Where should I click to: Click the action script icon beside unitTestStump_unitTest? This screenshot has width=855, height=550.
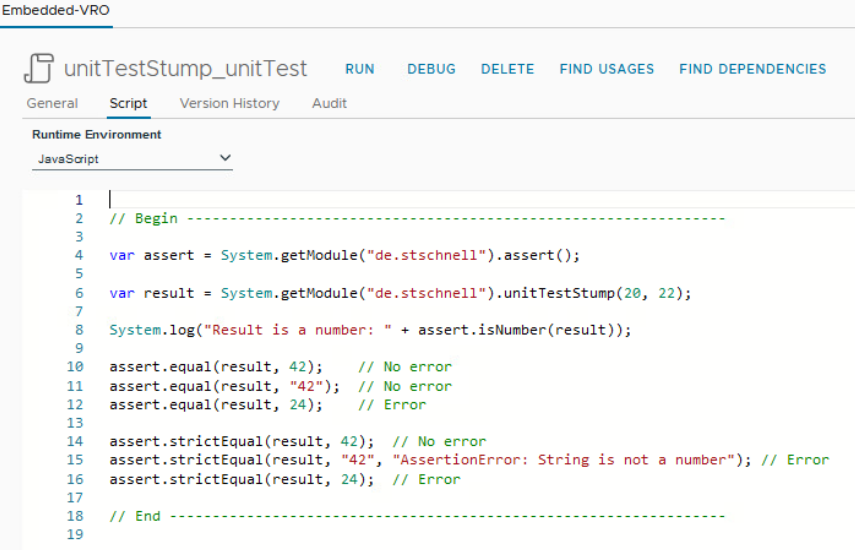(x=39, y=68)
